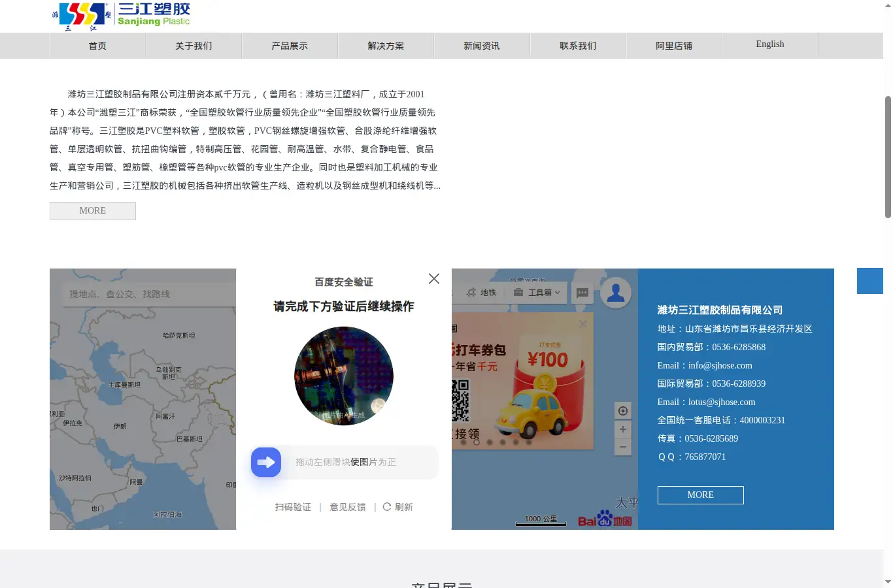The image size is (893, 588).
Task: Open the 首页 menu item
Action: pos(97,46)
